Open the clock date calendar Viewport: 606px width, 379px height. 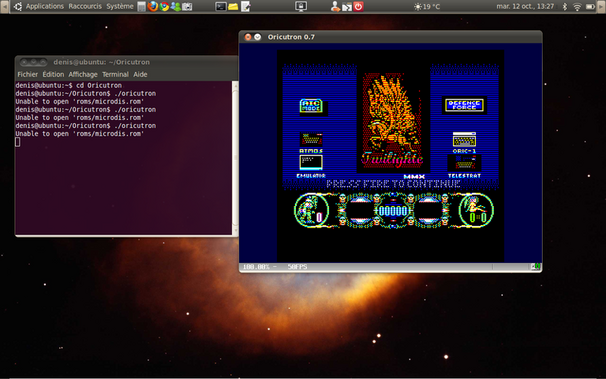[x=525, y=7]
